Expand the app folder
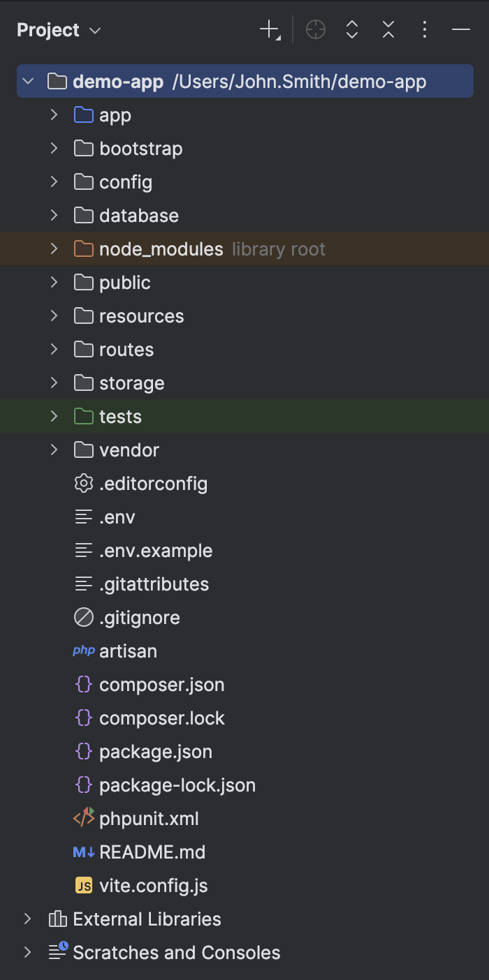489x980 pixels. (54, 114)
